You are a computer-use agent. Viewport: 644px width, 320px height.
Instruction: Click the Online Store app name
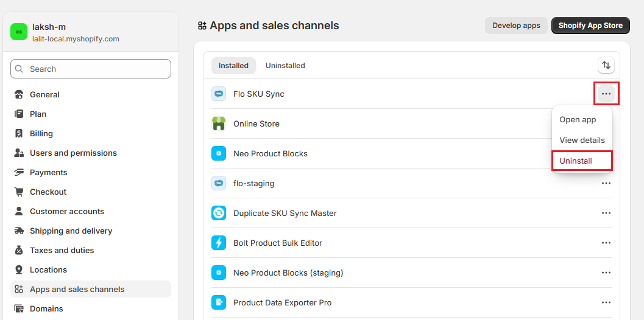pos(257,123)
